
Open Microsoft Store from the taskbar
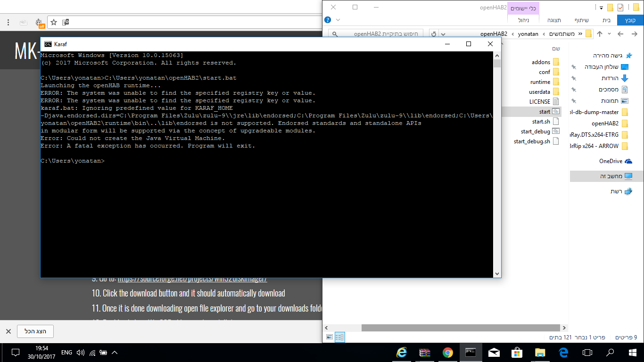[517, 353]
